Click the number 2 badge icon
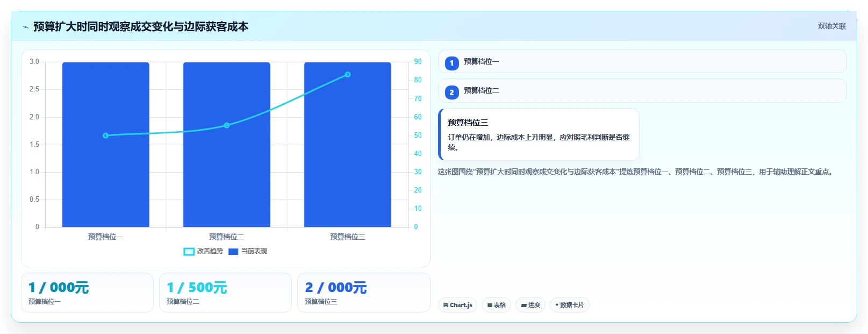The image size is (868, 334). pos(451,93)
